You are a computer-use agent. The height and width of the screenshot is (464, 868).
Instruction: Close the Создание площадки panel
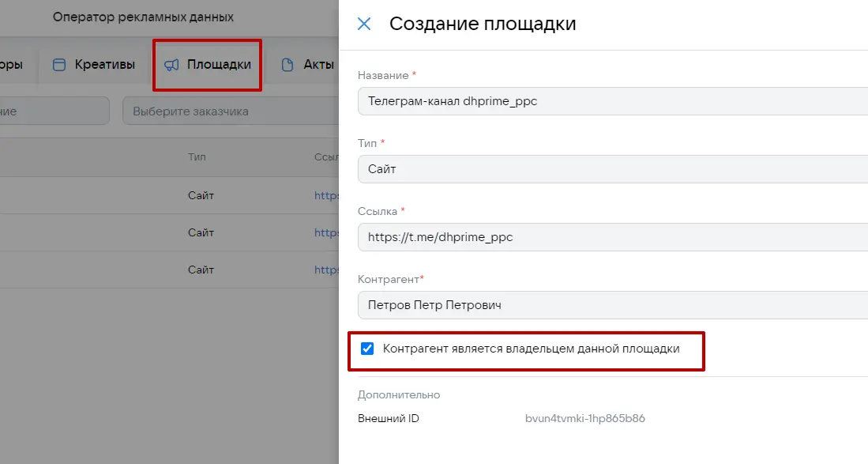(x=364, y=24)
